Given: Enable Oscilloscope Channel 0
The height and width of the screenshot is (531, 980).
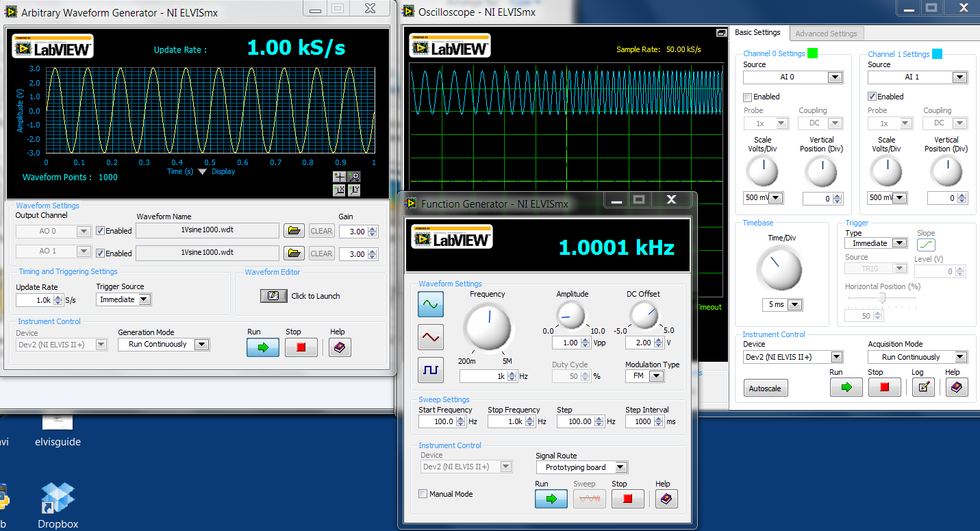Looking at the screenshot, I should [748, 97].
